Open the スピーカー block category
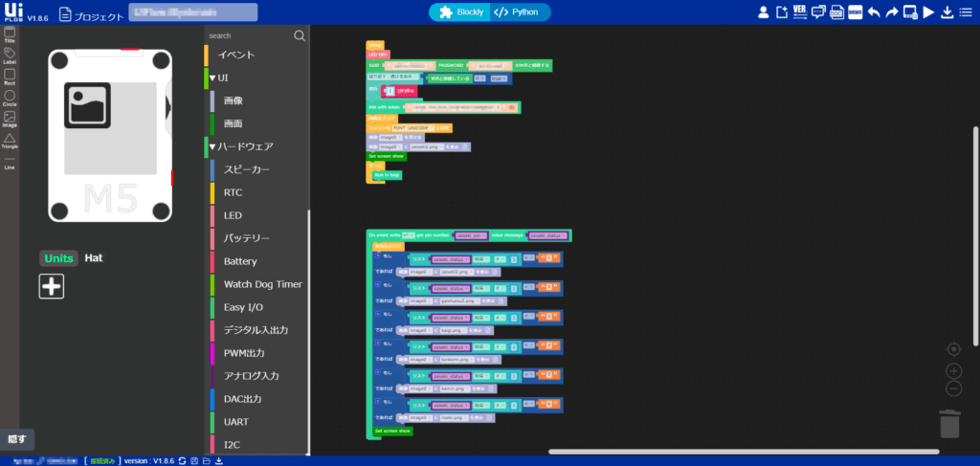Screen dimensions: 980x466 [246, 169]
